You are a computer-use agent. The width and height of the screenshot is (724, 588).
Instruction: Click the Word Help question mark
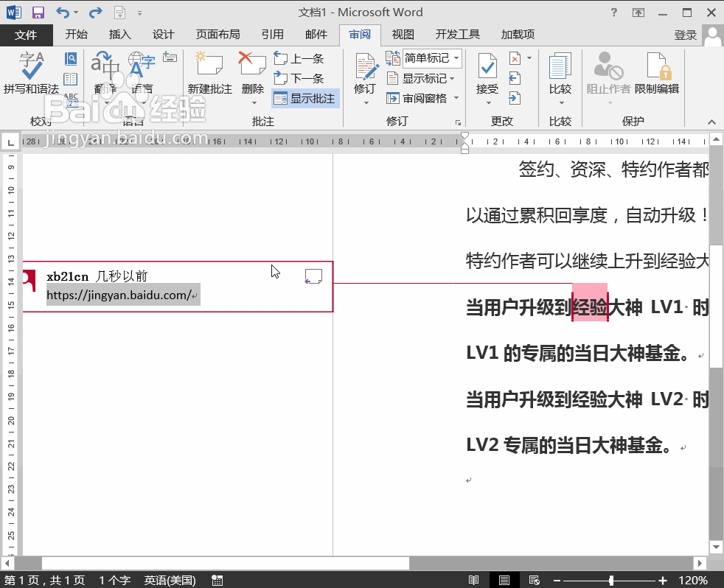(613, 13)
